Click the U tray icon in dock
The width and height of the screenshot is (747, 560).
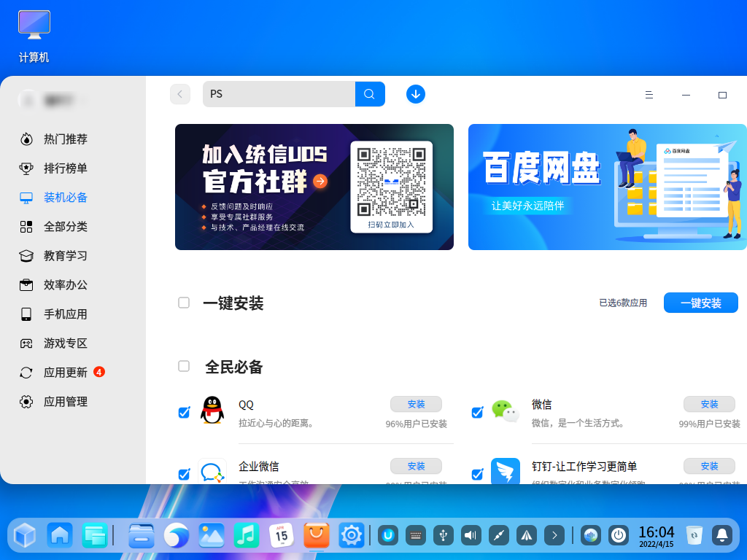pyautogui.click(x=388, y=536)
